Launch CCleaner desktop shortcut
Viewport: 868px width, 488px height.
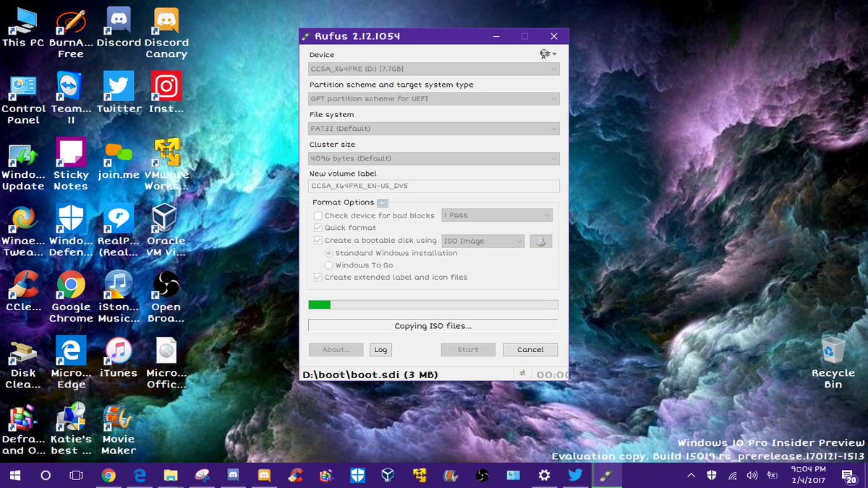click(23, 292)
